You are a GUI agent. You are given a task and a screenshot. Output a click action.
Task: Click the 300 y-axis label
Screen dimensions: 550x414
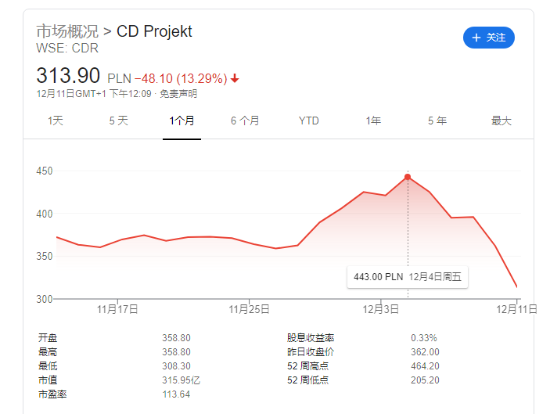click(45, 299)
